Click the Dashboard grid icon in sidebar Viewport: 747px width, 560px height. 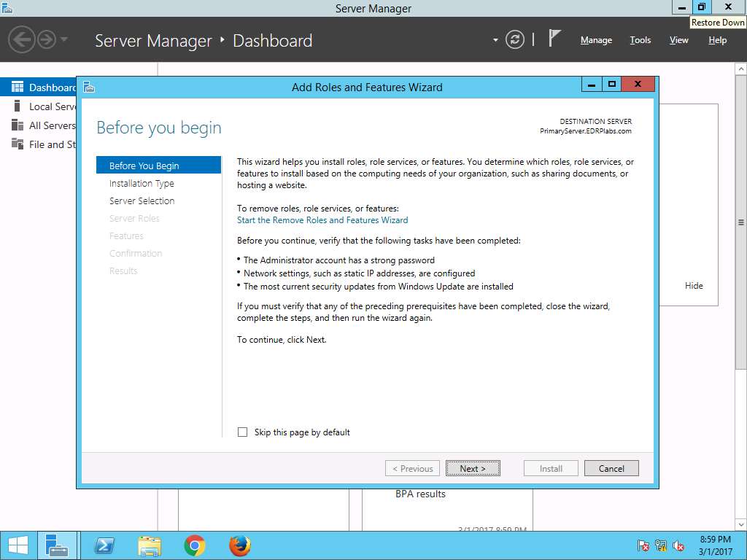(18, 87)
